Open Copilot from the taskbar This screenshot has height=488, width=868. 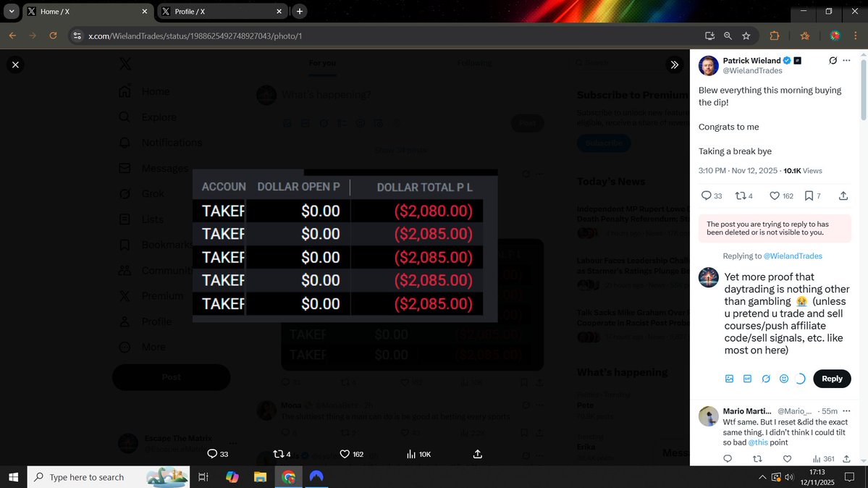pyautogui.click(x=232, y=477)
